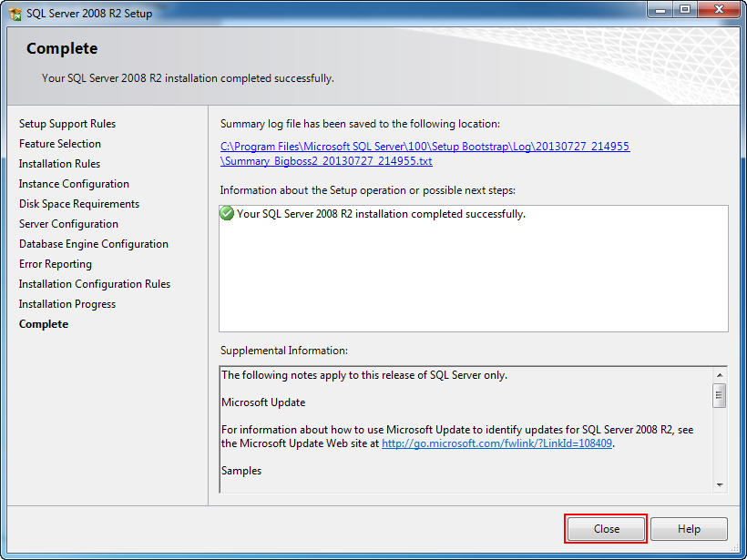Click the Help button
The image size is (747, 560).
(x=689, y=528)
